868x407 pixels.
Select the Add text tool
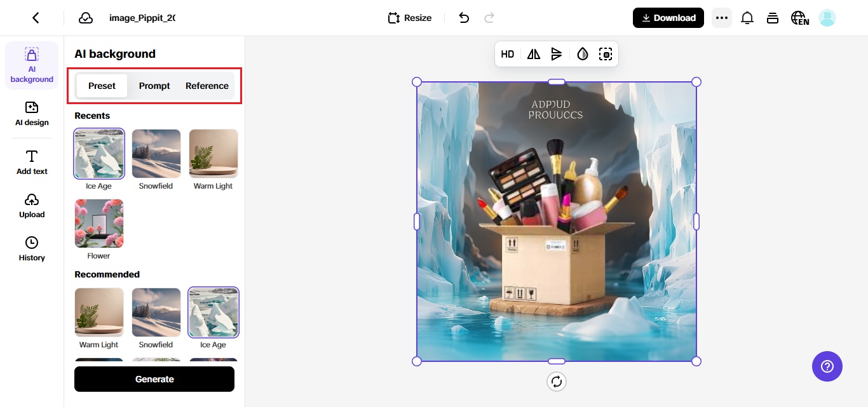(31, 162)
